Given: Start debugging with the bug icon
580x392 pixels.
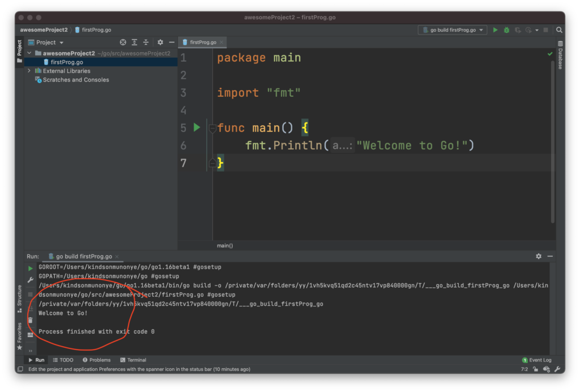Looking at the screenshot, I should (506, 30).
